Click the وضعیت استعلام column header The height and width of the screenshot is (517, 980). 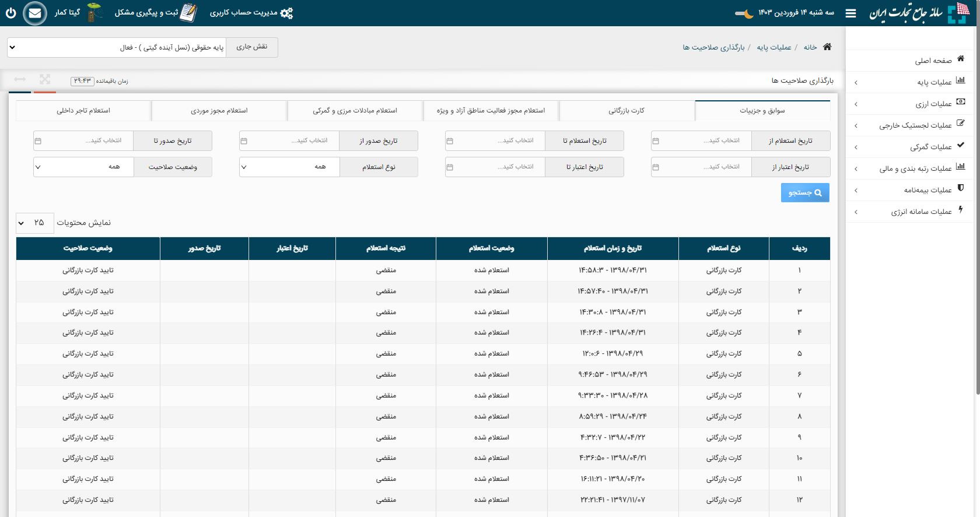click(x=492, y=248)
